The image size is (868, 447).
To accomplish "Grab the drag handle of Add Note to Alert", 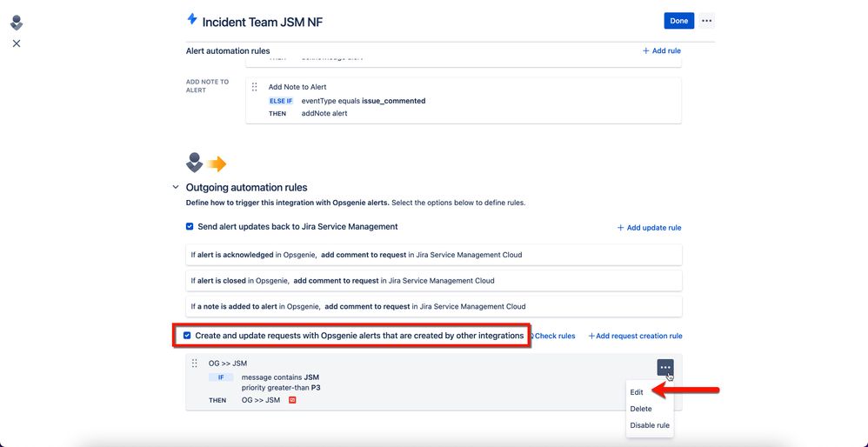I will [x=255, y=87].
